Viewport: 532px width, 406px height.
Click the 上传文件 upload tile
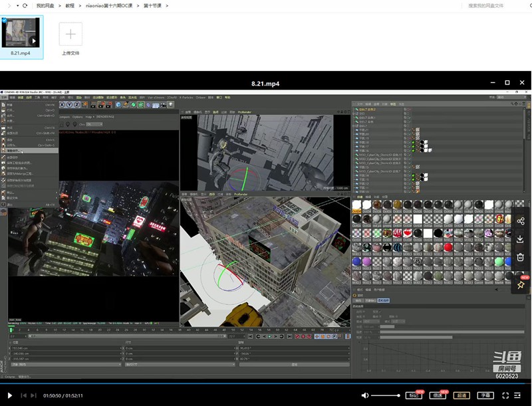click(70, 34)
